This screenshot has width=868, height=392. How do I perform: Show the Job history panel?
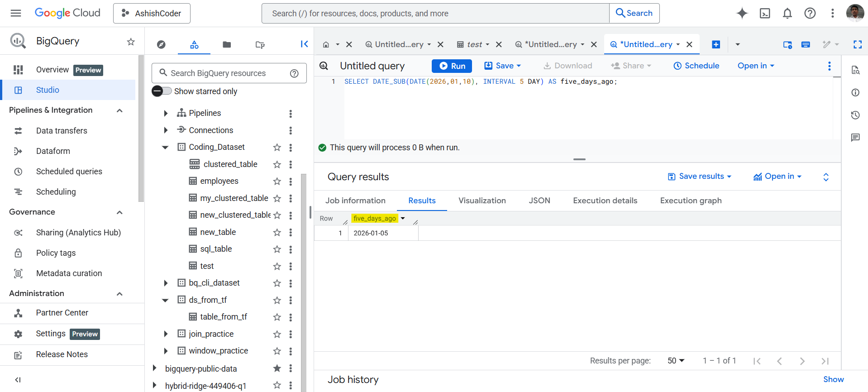point(833,379)
